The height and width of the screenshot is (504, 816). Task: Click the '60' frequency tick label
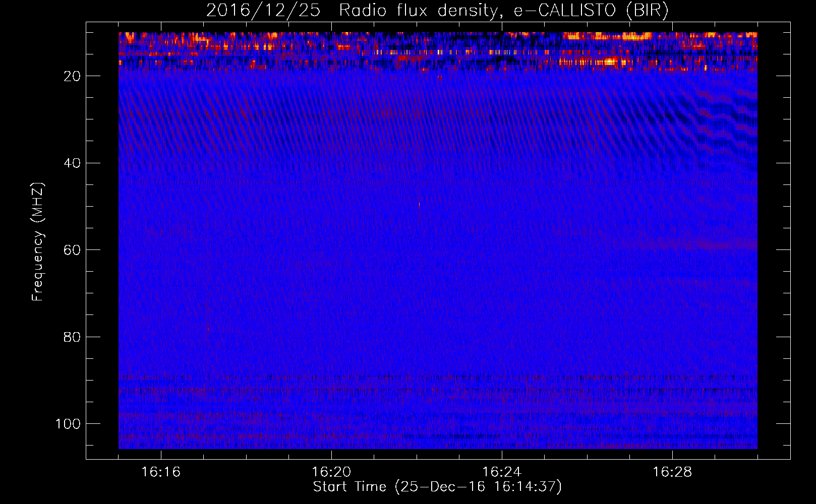(73, 250)
